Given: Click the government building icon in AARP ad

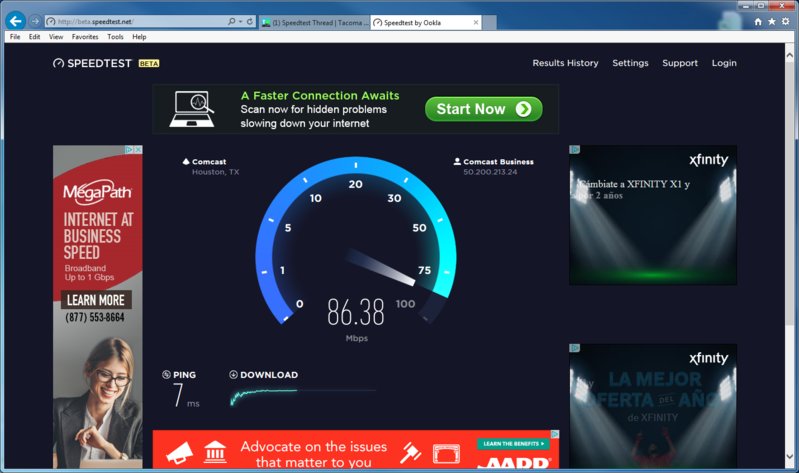Looking at the screenshot, I should pyautogui.click(x=215, y=452).
